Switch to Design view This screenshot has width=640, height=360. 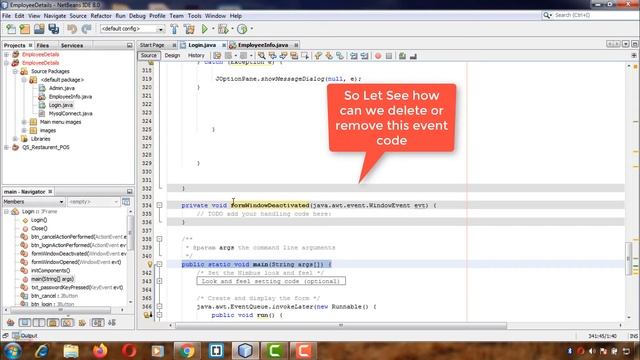point(172,56)
